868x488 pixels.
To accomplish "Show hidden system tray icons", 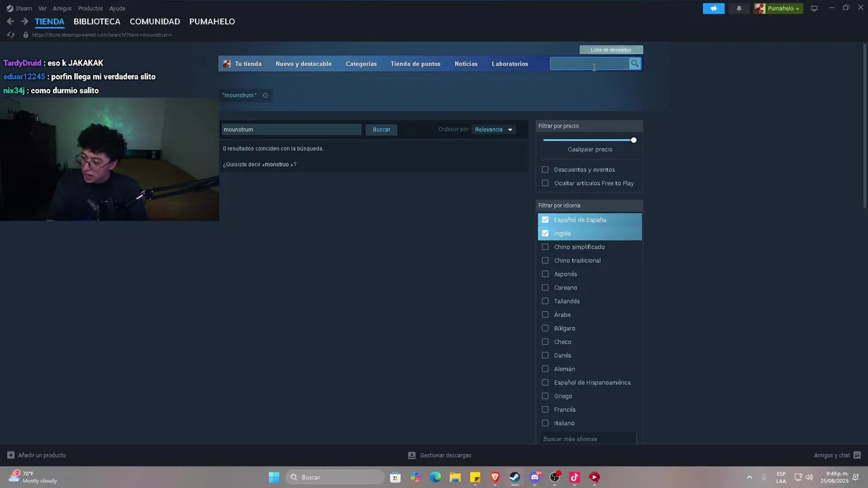I will pos(749,477).
